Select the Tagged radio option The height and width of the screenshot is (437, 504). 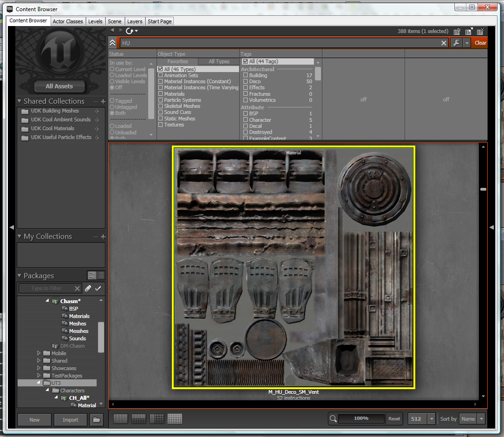coord(112,101)
